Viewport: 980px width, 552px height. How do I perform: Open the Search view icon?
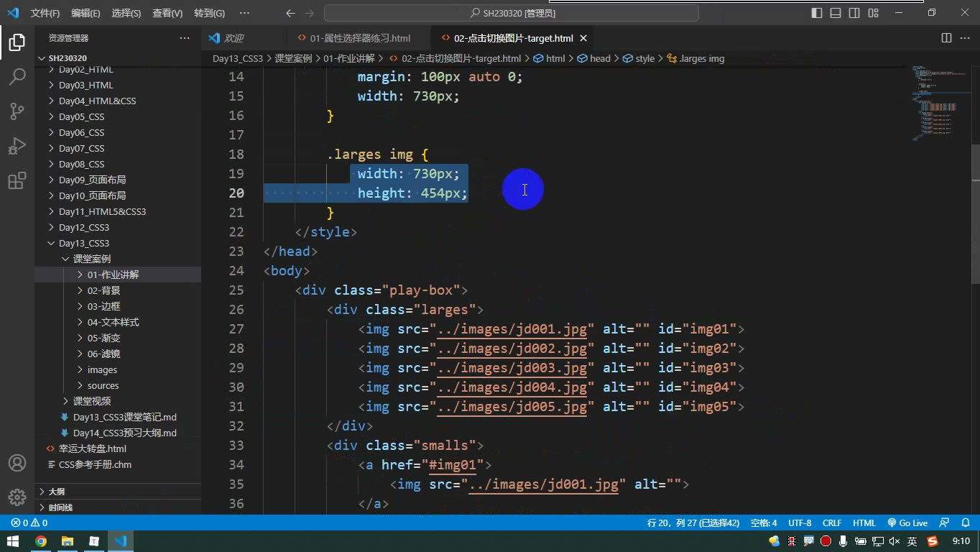pyautogui.click(x=17, y=76)
